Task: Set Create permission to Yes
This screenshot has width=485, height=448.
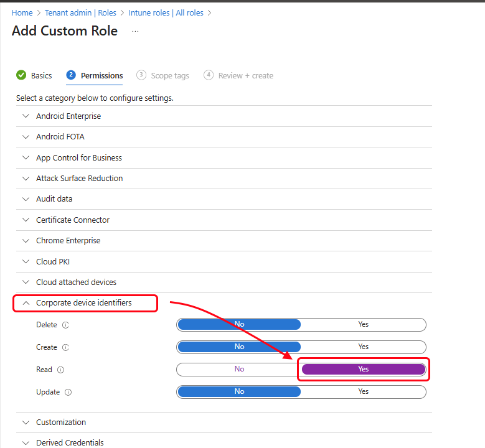Action: coord(363,347)
